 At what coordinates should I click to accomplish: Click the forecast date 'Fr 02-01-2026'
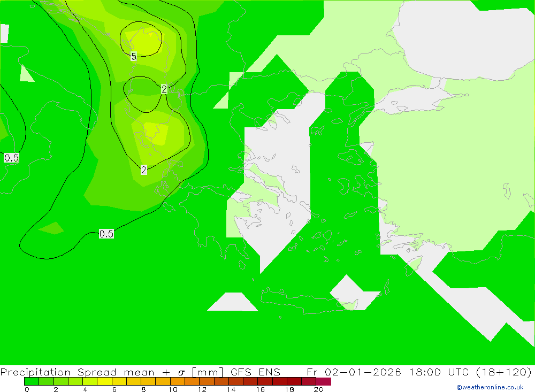(x=354, y=372)
